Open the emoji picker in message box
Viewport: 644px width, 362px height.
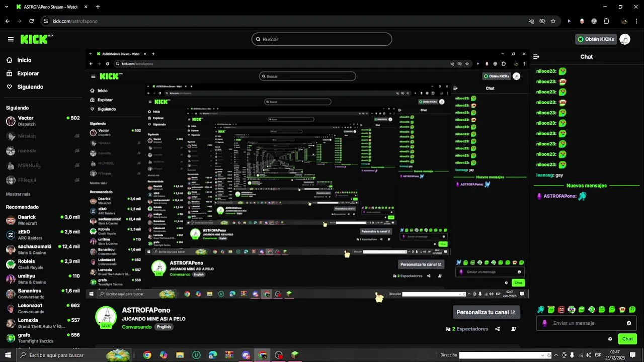(x=628, y=323)
